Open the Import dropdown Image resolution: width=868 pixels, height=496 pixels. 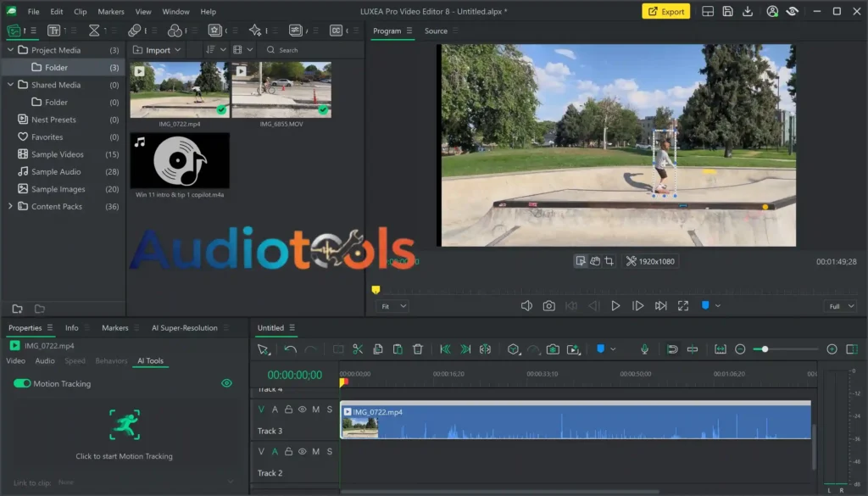(x=157, y=50)
